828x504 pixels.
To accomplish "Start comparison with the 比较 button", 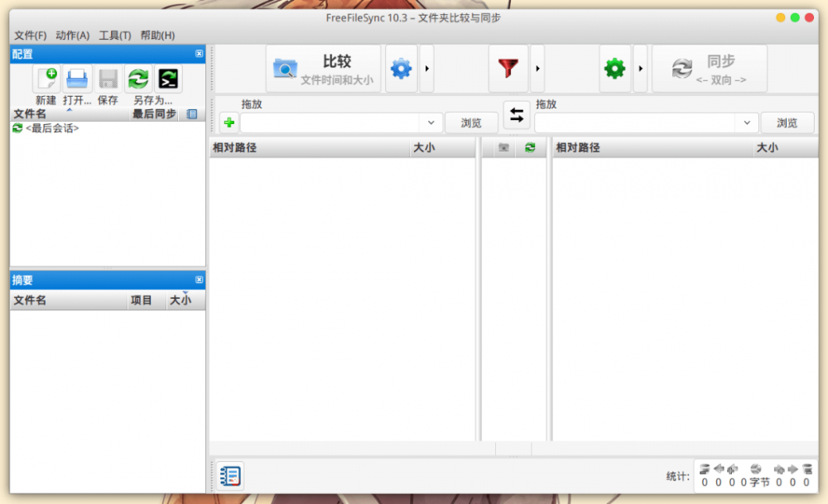I will [323, 69].
